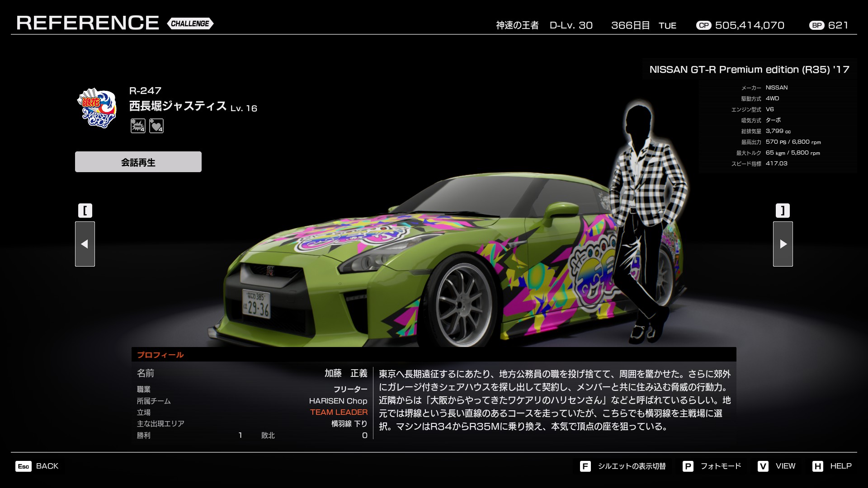The height and width of the screenshot is (488, 868).
Task: Click the HARISEN Chop team emblem
Action: pos(97,108)
